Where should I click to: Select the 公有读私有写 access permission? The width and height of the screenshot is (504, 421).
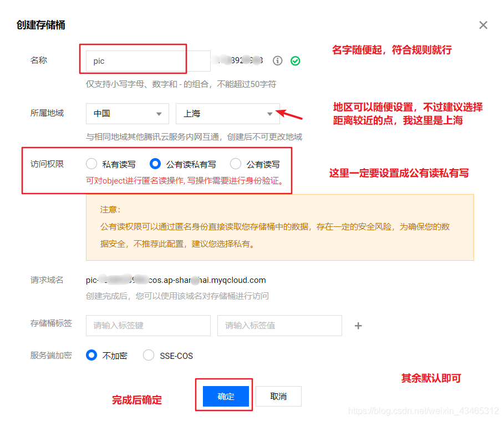[x=156, y=163]
